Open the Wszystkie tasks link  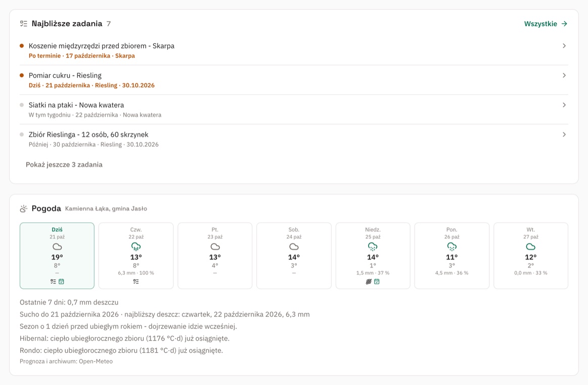pos(546,24)
